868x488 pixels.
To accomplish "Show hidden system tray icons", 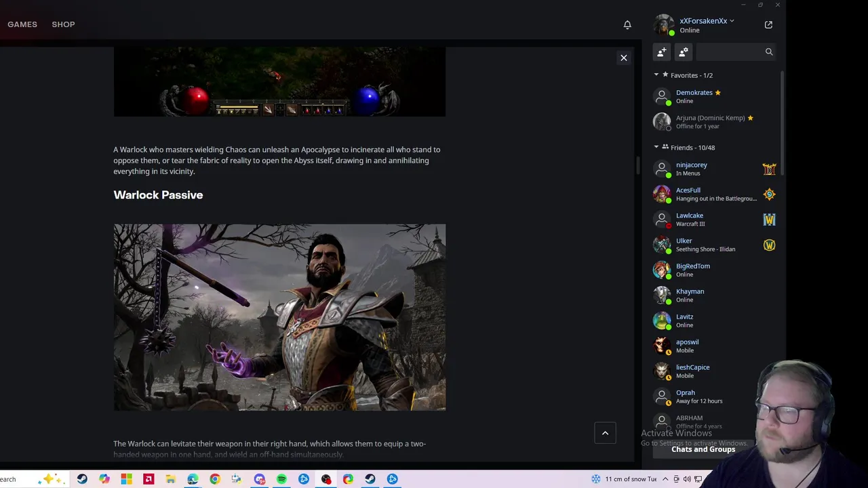I will pyautogui.click(x=665, y=479).
